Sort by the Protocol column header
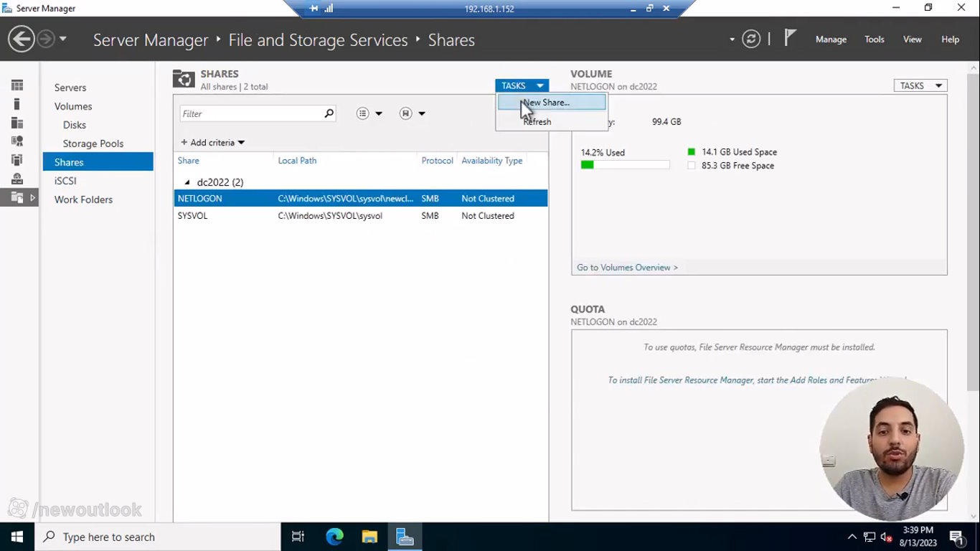Screen dimensions: 980x551 coord(437,161)
